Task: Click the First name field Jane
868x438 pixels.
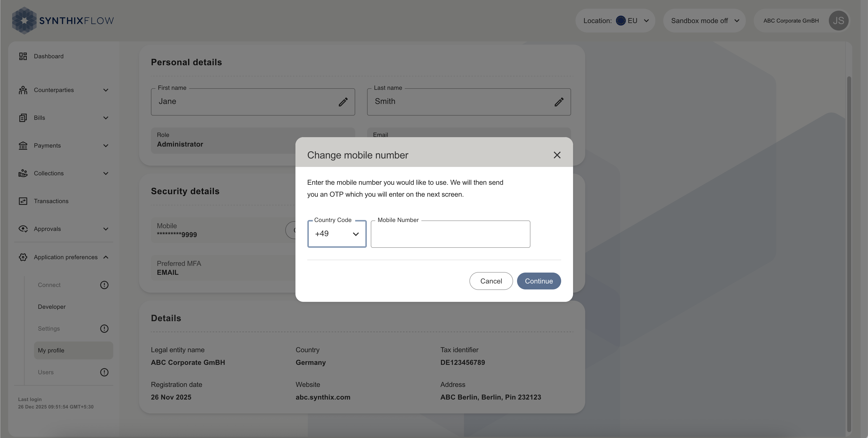Action: (x=253, y=102)
